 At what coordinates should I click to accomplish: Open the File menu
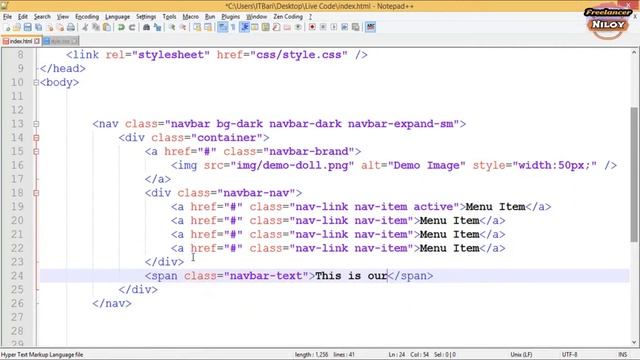[x=7, y=17]
